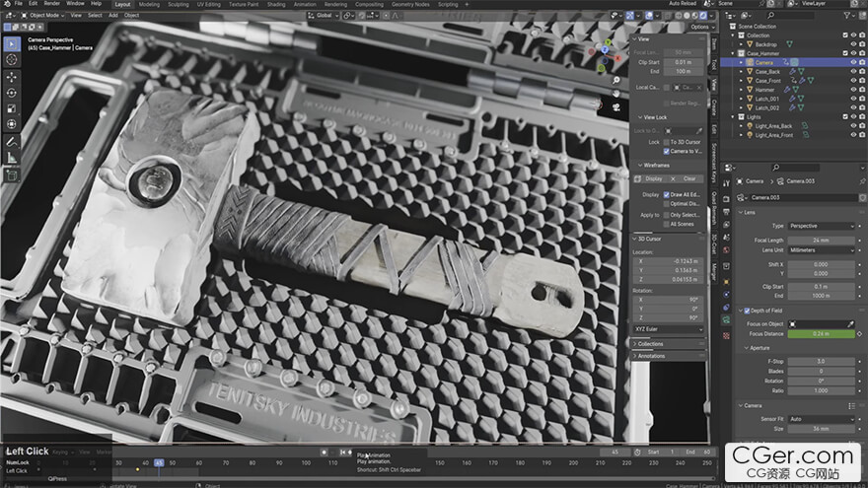
Task: Click the Focus Distance keyframe diamond
Action: click(860, 334)
